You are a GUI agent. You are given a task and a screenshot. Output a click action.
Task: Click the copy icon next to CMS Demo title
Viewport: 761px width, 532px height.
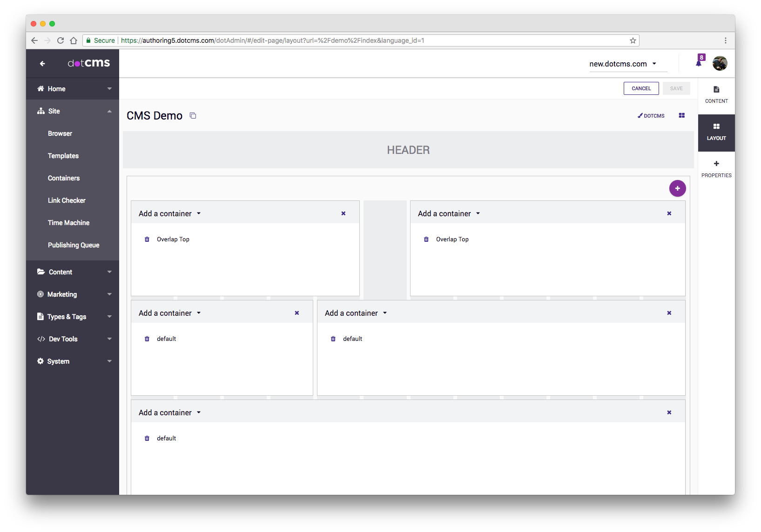tap(193, 115)
